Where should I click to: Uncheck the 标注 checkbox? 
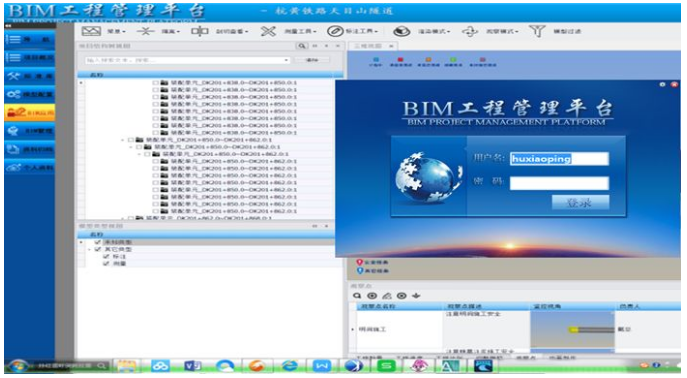[106, 256]
